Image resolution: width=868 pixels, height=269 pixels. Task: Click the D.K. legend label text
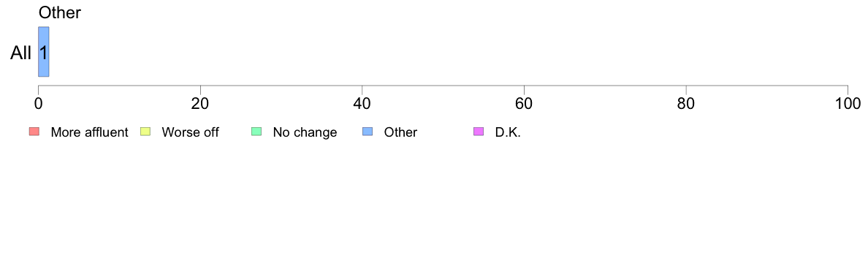click(508, 132)
